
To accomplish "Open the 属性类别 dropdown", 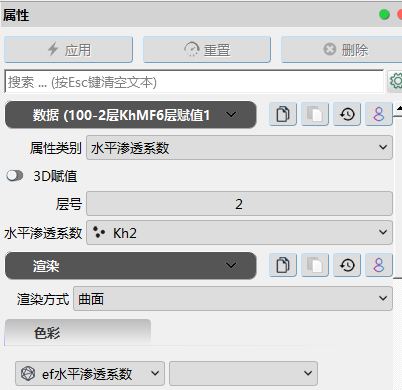I will (239, 148).
